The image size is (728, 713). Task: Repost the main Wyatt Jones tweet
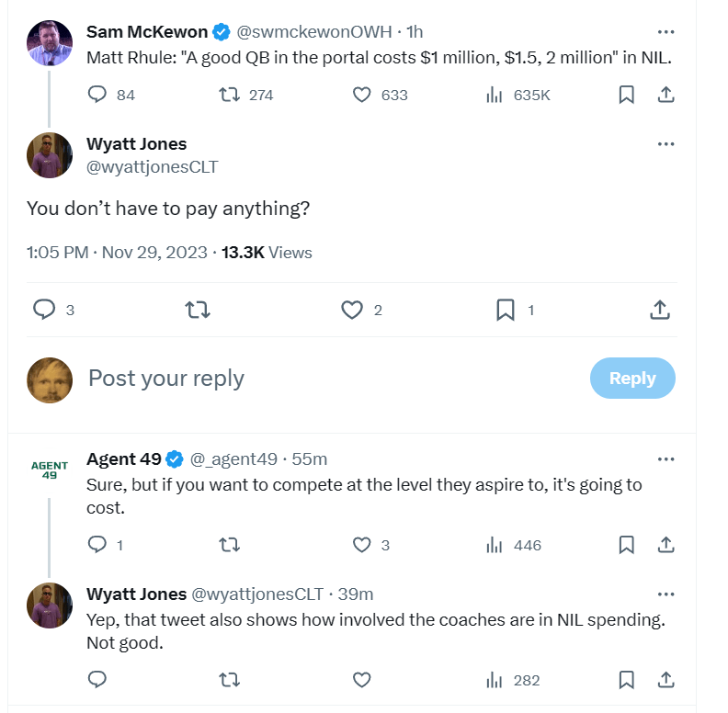(199, 311)
